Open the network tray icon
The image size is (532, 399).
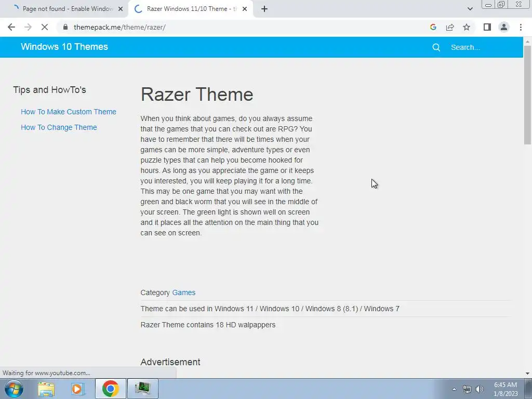[467, 389]
